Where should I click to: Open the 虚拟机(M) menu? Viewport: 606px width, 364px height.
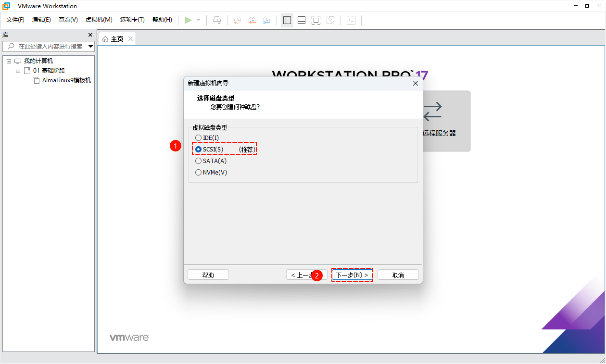[99, 20]
